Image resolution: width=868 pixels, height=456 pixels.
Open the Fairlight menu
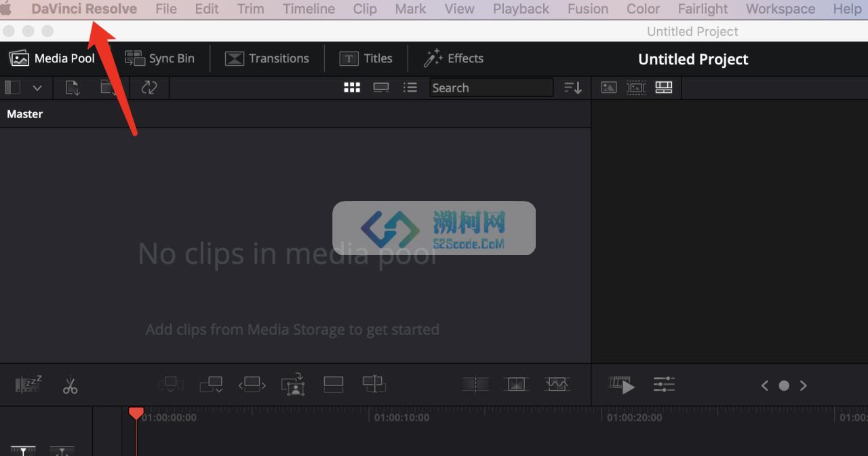click(x=703, y=9)
